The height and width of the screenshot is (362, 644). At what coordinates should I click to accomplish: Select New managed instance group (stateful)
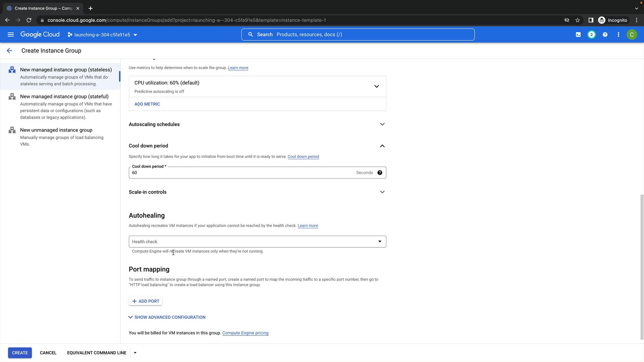coord(64,97)
